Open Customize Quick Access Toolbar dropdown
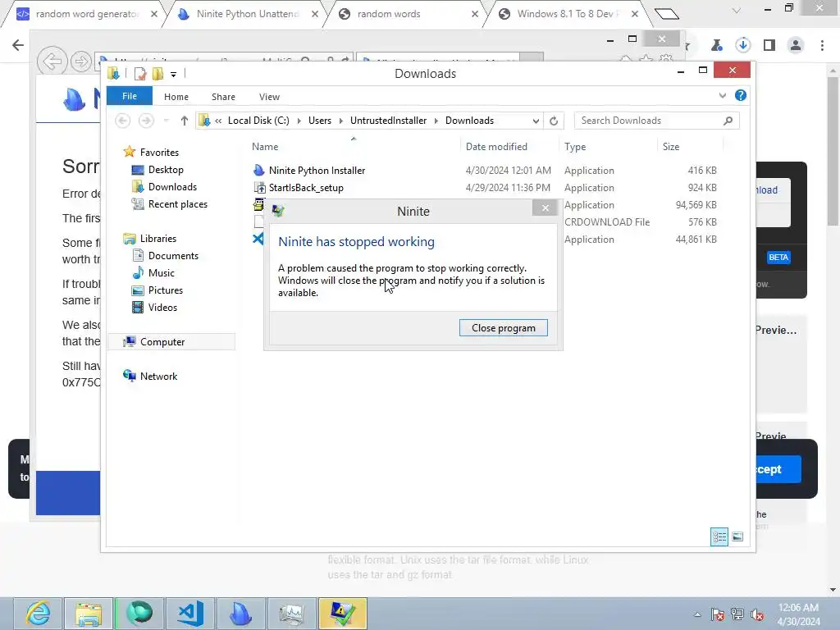 (x=173, y=74)
